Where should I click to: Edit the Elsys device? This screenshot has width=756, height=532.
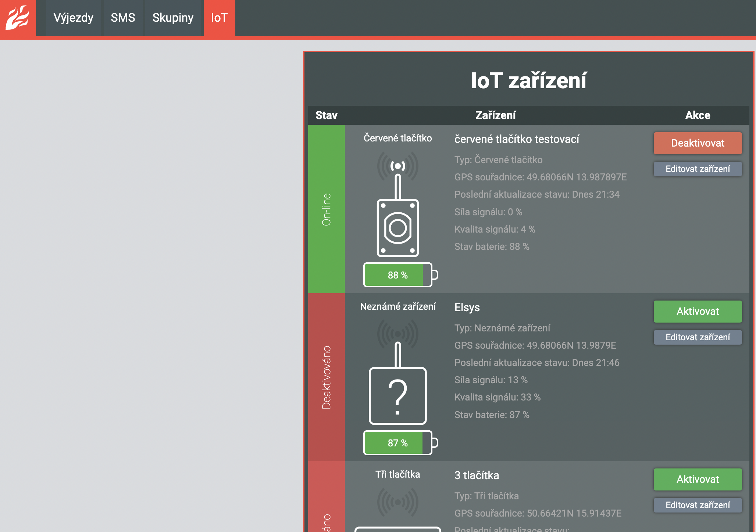point(698,337)
